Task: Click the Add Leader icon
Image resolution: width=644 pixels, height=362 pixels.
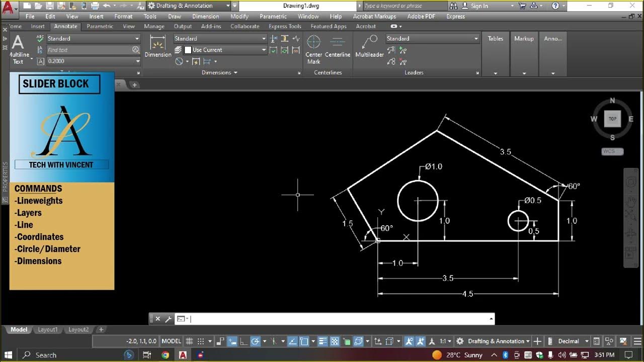Action: point(403,50)
